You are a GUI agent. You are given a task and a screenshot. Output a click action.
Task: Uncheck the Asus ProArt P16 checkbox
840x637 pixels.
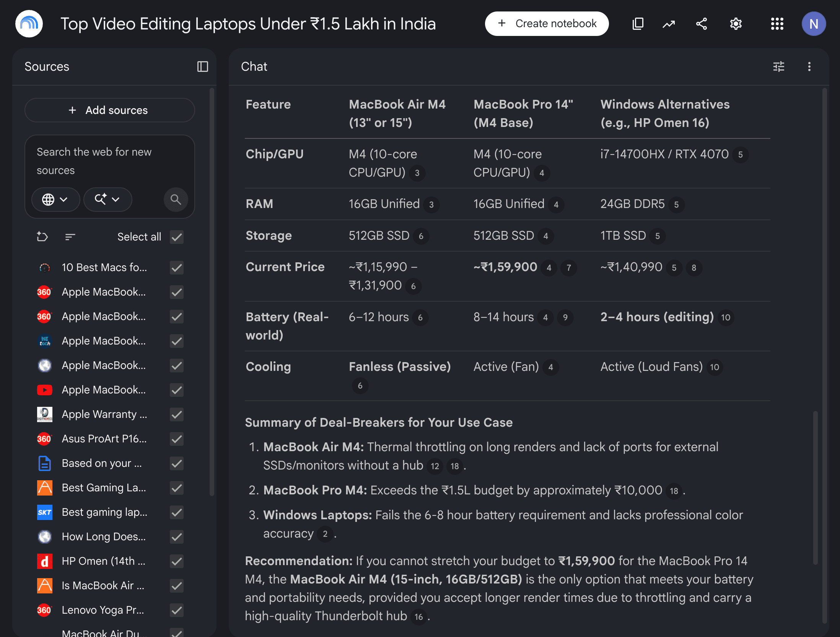[177, 439]
